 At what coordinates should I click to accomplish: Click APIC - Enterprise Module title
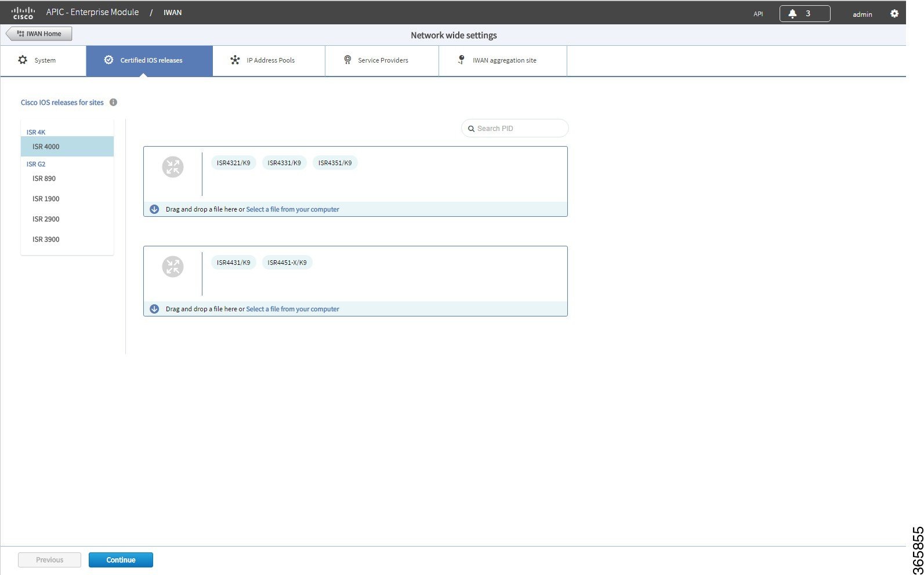pos(92,12)
